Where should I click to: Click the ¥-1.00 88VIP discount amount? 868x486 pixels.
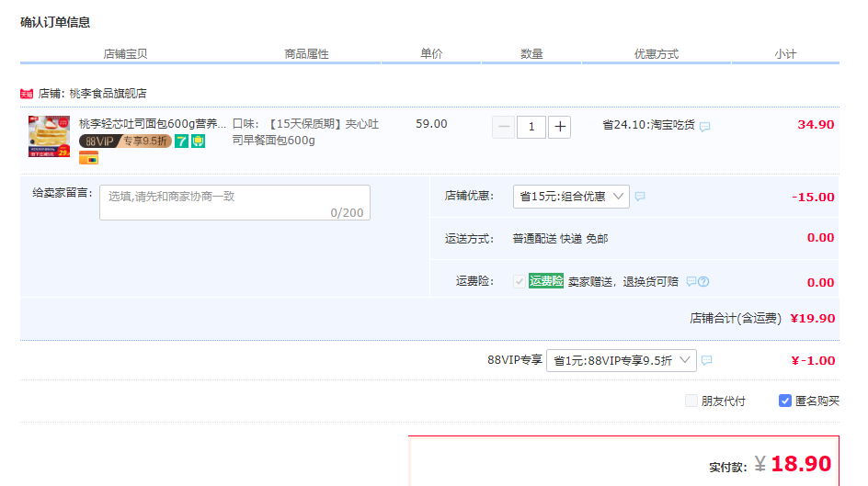tap(813, 360)
